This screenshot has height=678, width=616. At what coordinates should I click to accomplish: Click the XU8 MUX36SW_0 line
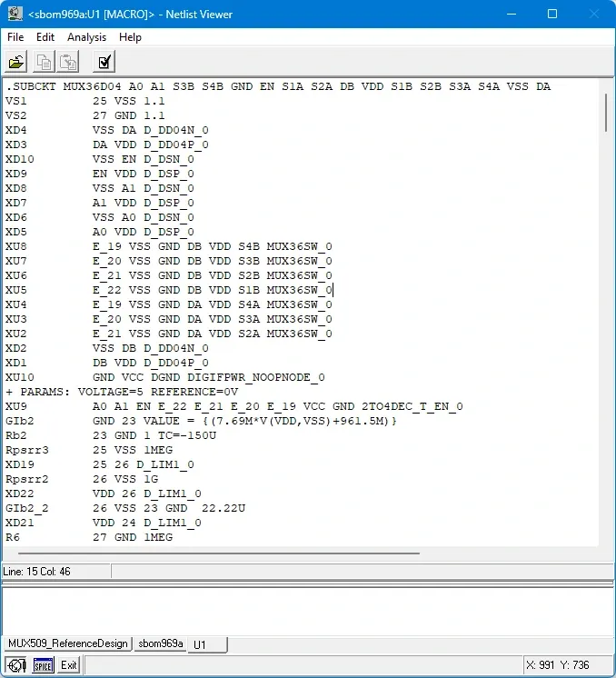(x=169, y=246)
